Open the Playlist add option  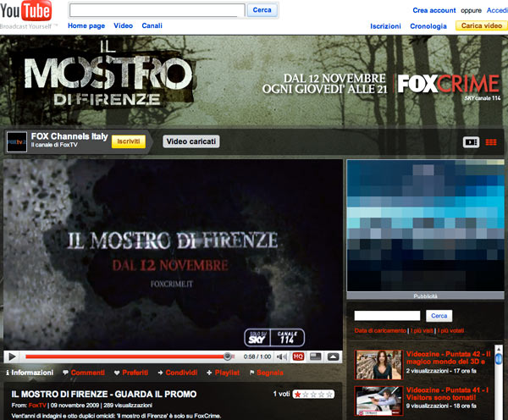[x=223, y=373]
